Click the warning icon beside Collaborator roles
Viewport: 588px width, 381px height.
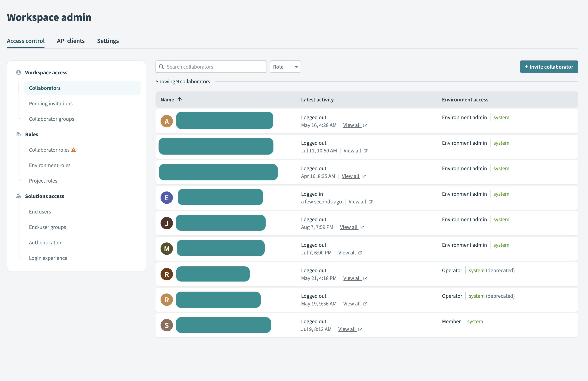point(73,150)
